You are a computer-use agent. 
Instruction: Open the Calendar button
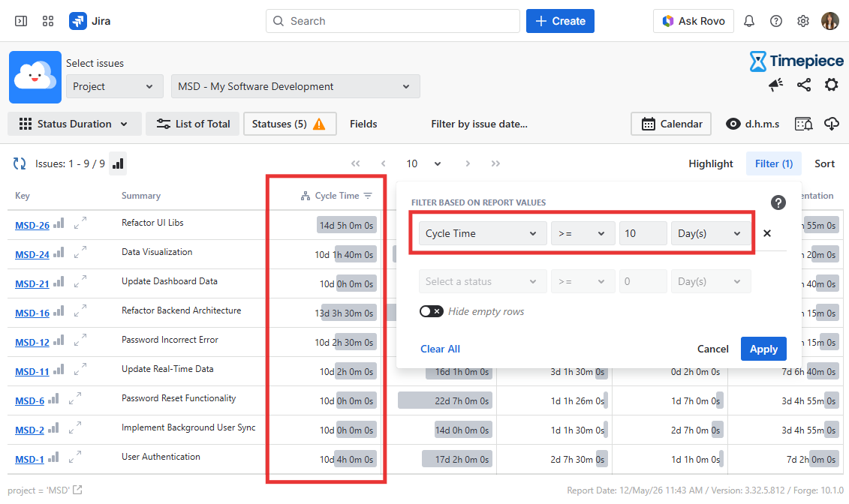tap(671, 124)
